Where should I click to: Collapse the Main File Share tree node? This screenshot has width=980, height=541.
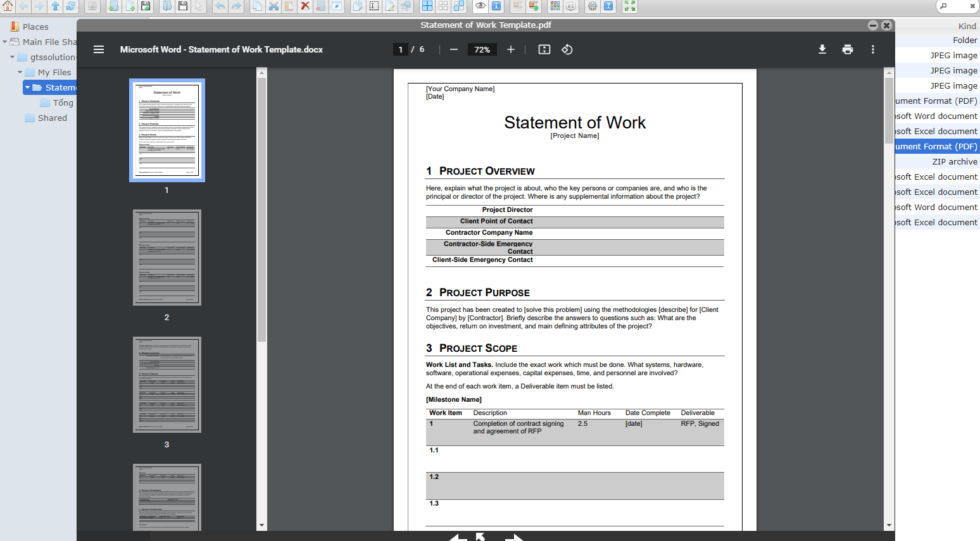point(5,42)
